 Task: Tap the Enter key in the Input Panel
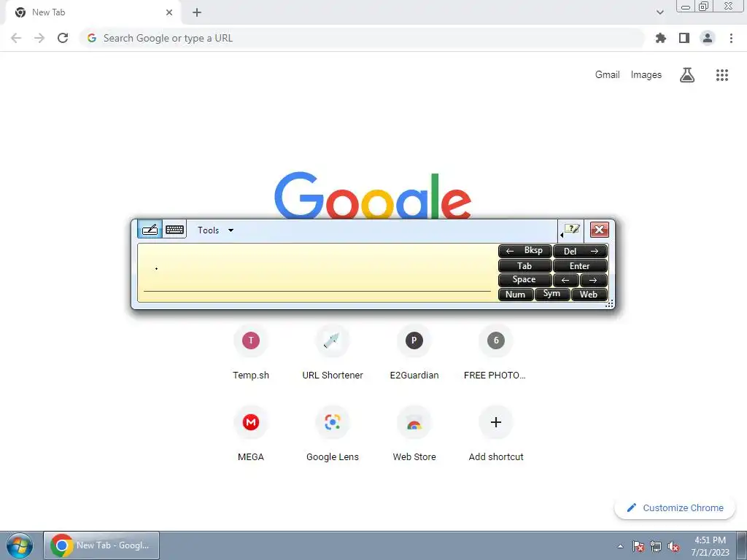click(x=580, y=265)
